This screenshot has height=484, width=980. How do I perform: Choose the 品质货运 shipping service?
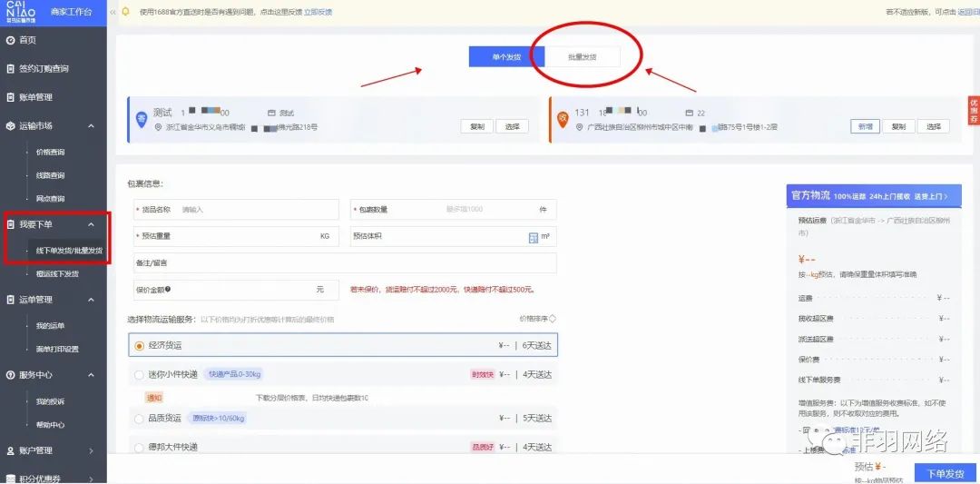[139, 419]
